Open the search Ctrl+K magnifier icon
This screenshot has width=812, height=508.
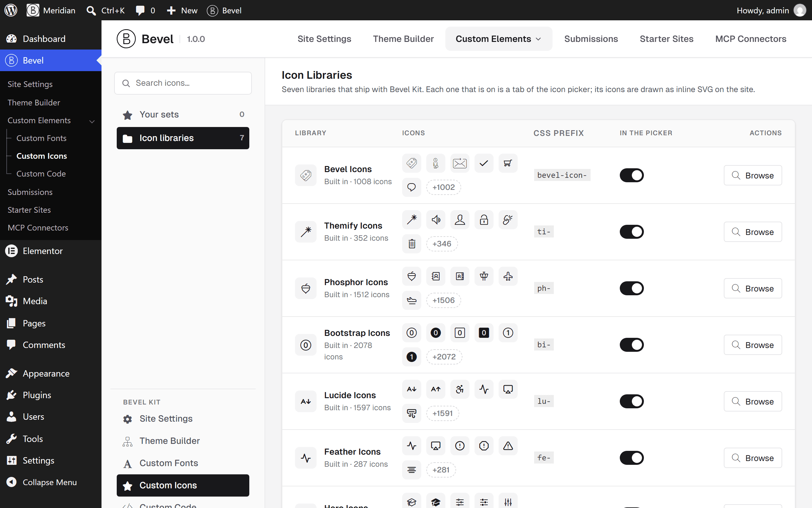91,10
